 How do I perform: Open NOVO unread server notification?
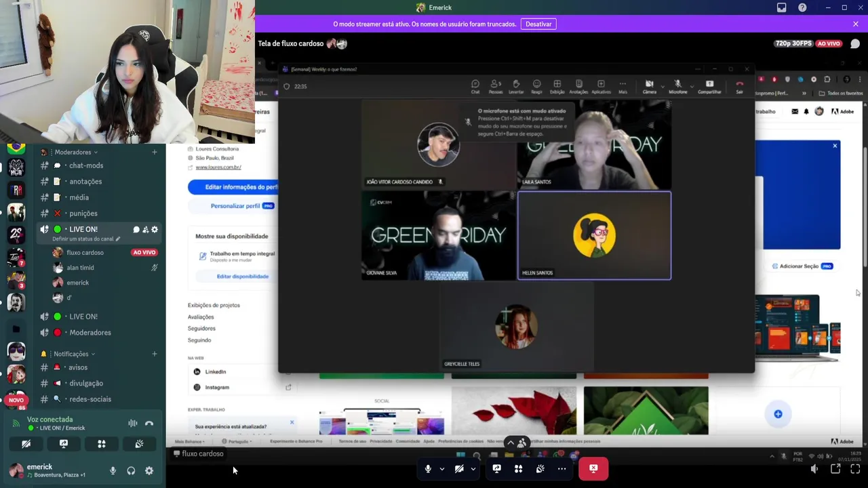pos(16,401)
